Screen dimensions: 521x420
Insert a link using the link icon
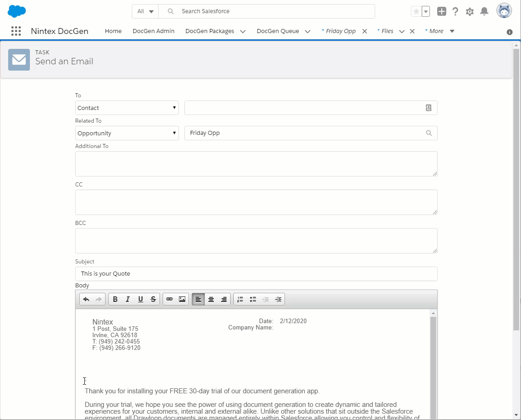169,299
